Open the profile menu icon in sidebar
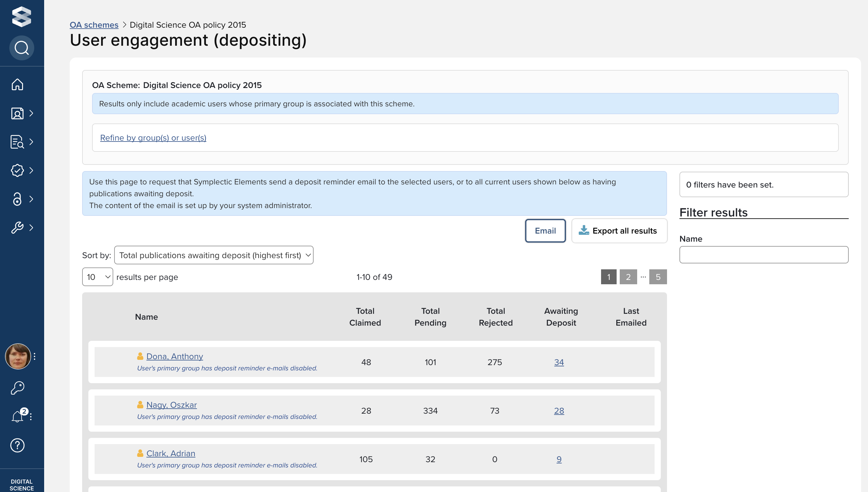The height and width of the screenshot is (492, 868). (x=17, y=113)
